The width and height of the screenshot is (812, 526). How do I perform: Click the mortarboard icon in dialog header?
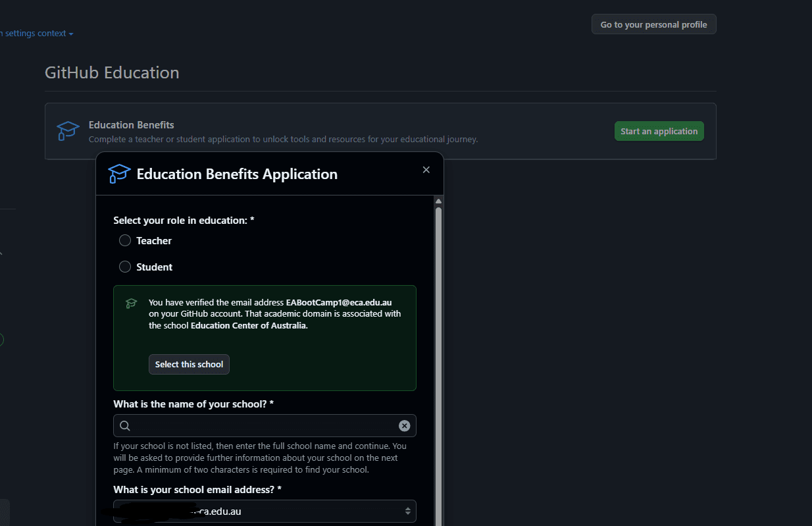tap(119, 174)
